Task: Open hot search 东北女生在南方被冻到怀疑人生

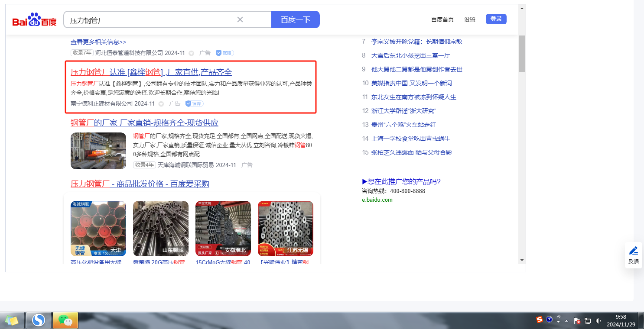Action: [x=414, y=97]
